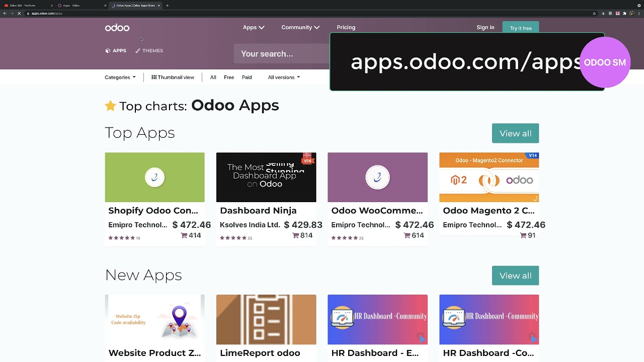Viewport: 644px width, 362px height.
Task: Open Dashboard Ninja app thumbnail
Action: (x=266, y=177)
